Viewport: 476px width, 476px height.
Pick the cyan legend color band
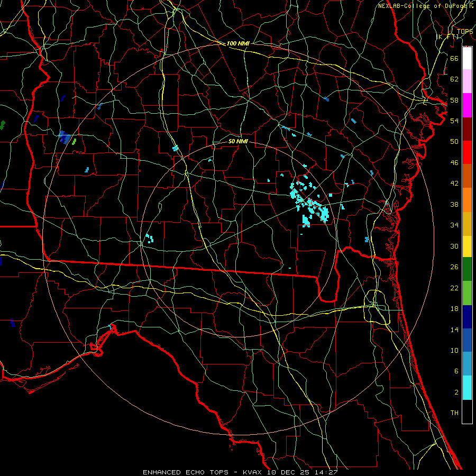pos(467,388)
